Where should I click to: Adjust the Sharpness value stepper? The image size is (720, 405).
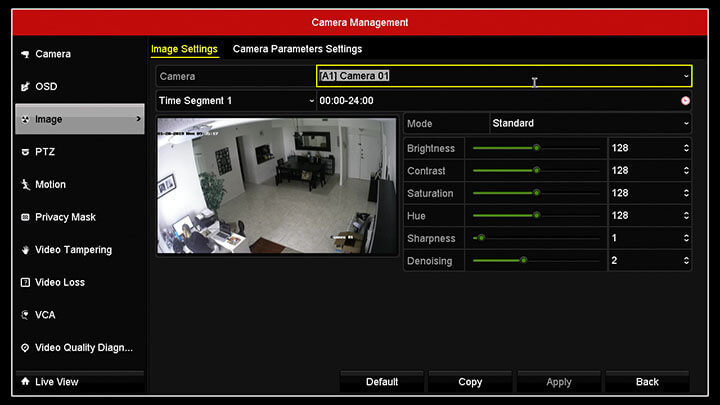(686, 238)
